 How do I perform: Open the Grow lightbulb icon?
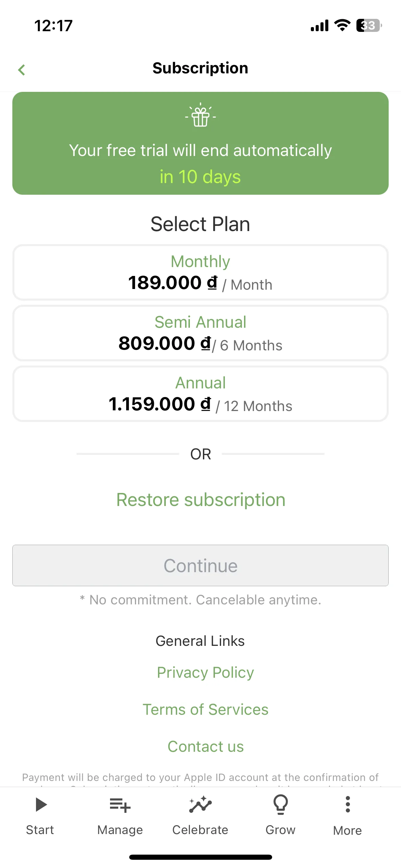point(280,804)
